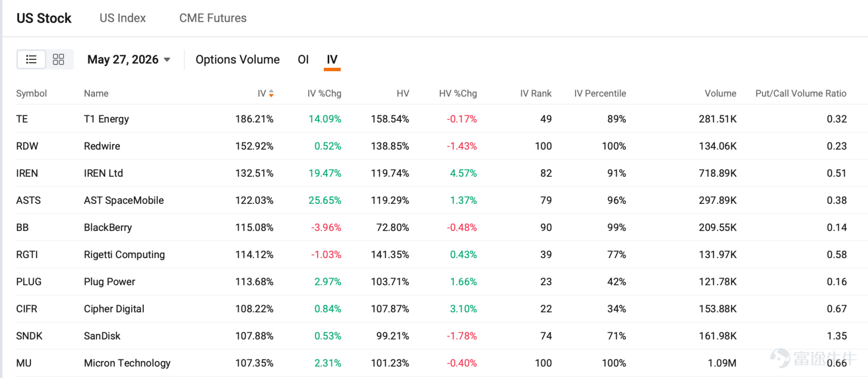Click the AST SpaceMobile name
Viewport: 868px width, 378px height.
[x=124, y=200]
